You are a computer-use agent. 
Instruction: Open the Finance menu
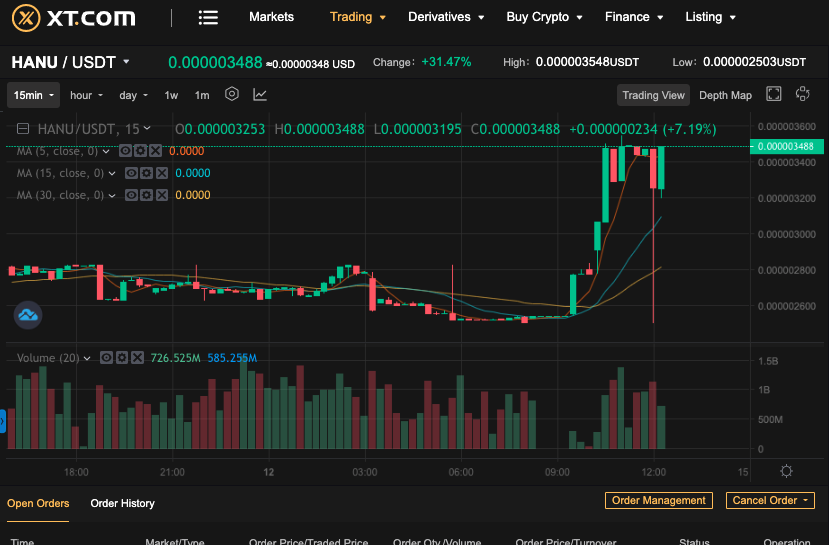[633, 17]
